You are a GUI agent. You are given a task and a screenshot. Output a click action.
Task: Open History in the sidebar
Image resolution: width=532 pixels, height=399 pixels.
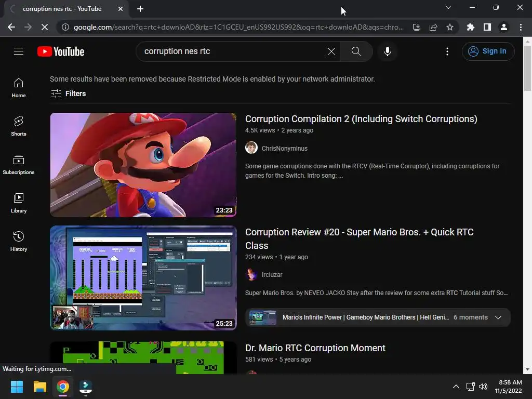point(19,241)
